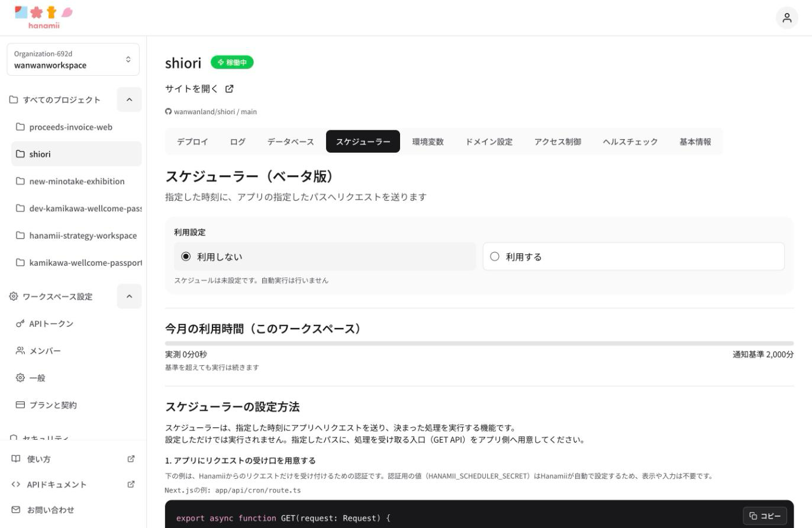Open the wanwanland/shiori / main repository link
Viewport: 812px width, 528px height.
click(x=211, y=111)
